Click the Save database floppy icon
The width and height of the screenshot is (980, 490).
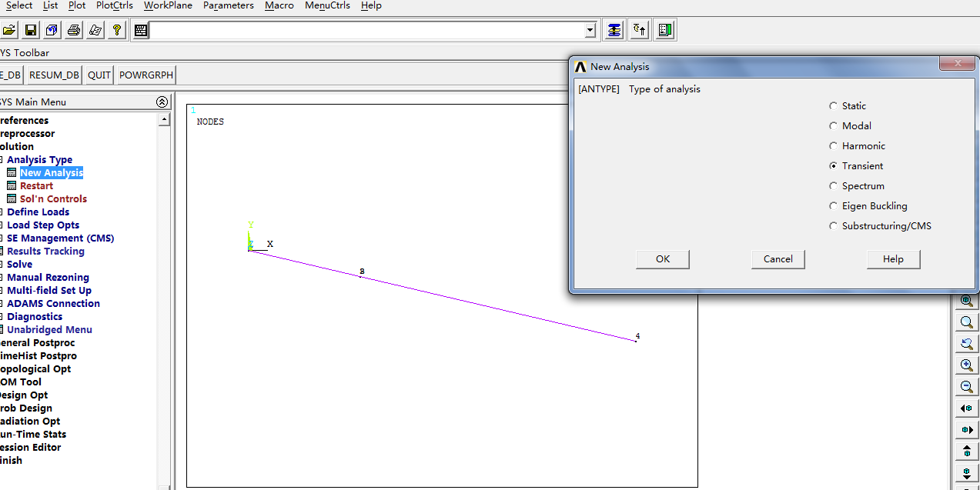point(31,30)
